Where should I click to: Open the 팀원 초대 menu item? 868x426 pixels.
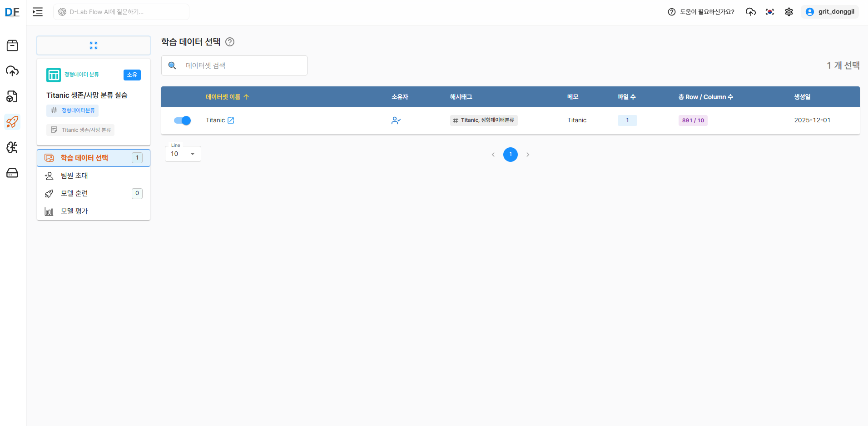pyautogui.click(x=74, y=175)
